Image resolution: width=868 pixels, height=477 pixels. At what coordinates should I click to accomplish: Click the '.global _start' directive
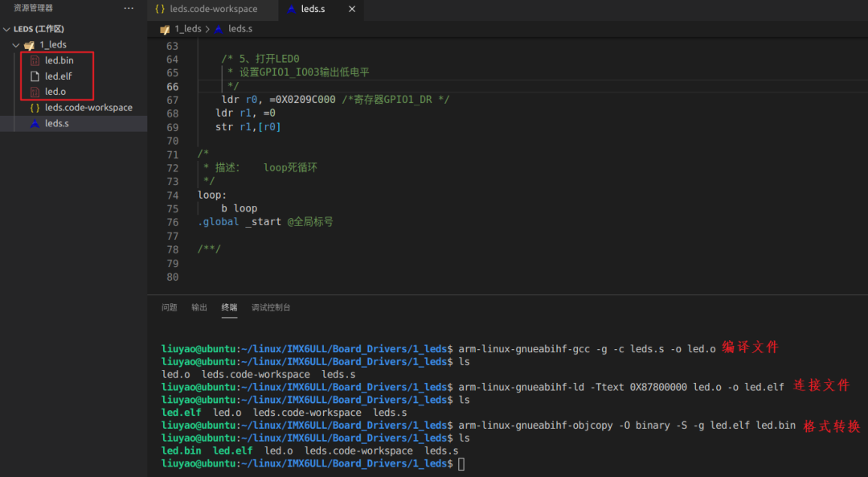coord(240,222)
